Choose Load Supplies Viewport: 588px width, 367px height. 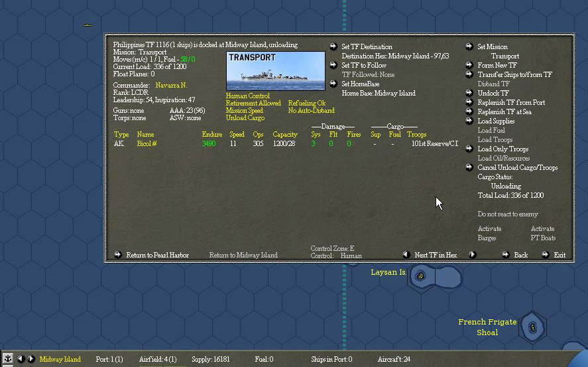[496, 121]
